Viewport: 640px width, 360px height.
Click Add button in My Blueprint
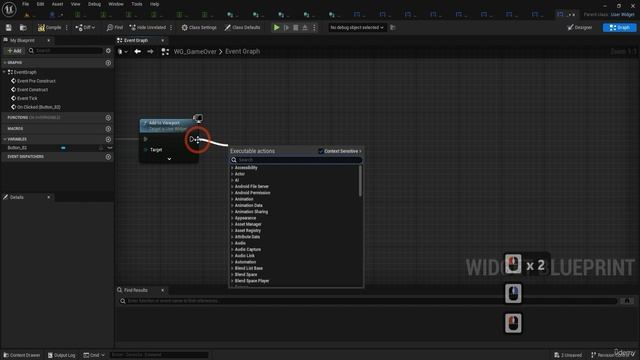(14, 51)
